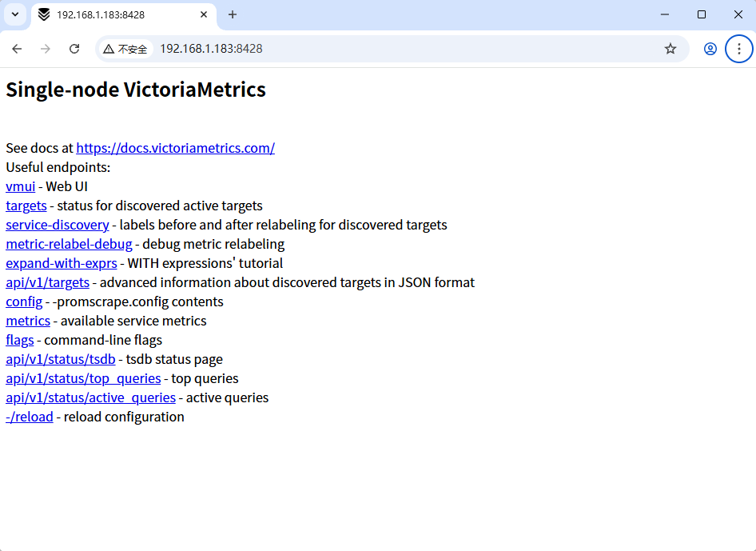
Task: Open a new tab with plus icon
Action: pos(233,14)
